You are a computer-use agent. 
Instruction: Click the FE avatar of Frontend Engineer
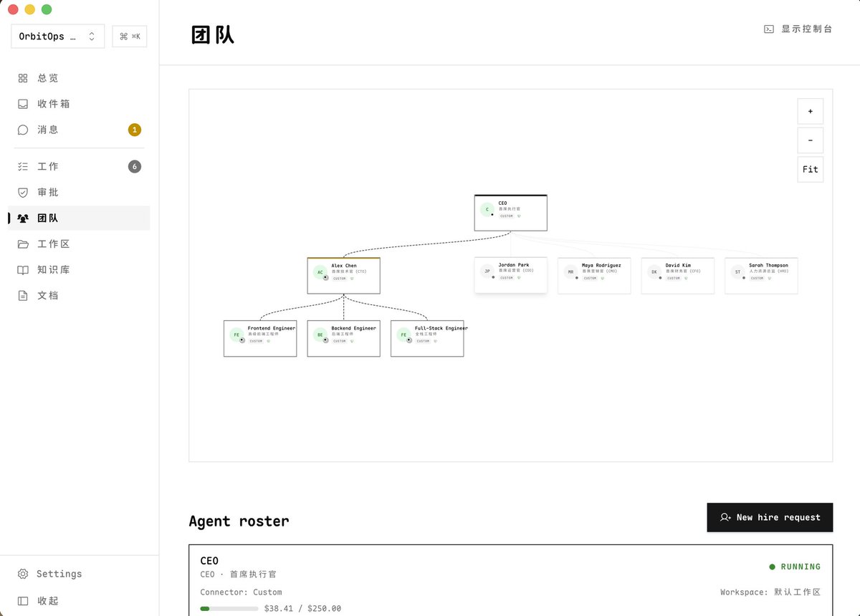pyautogui.click(x=236, y=335)
